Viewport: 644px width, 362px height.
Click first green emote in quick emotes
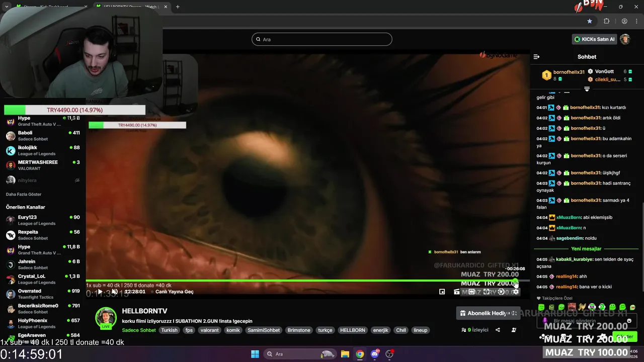tap(541, 307)
